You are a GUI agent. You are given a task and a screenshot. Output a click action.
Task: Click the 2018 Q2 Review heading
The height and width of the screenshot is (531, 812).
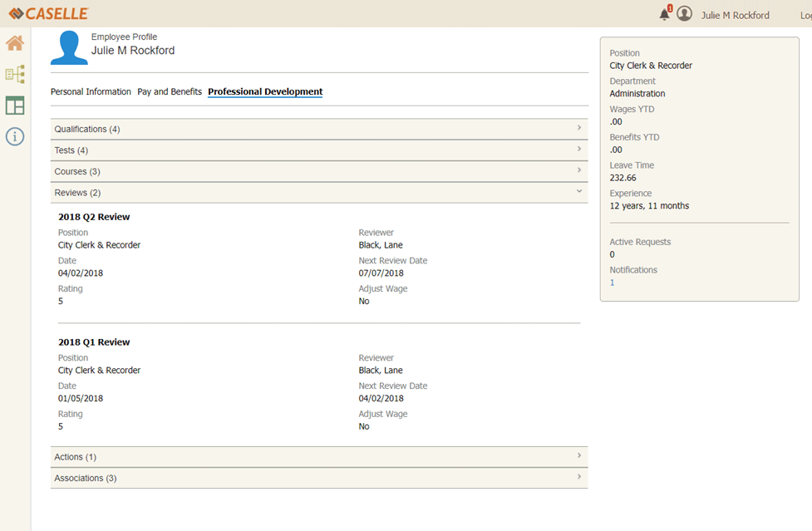[x=94, y=217]
